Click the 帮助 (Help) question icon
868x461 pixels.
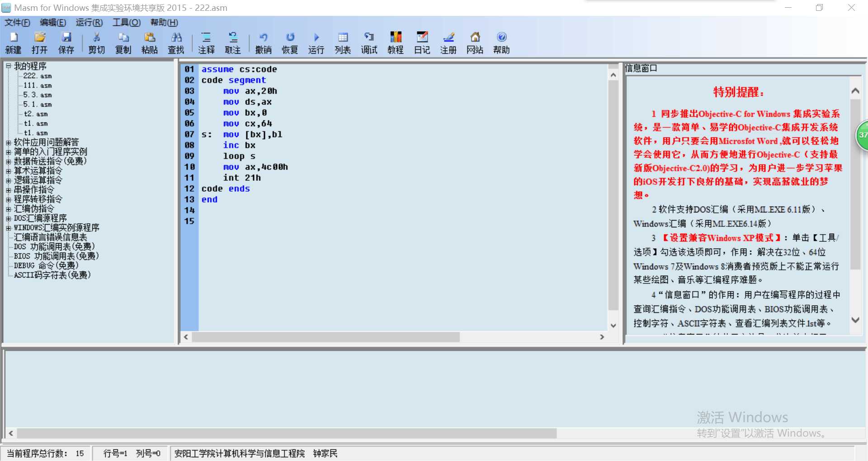[501, 37]
